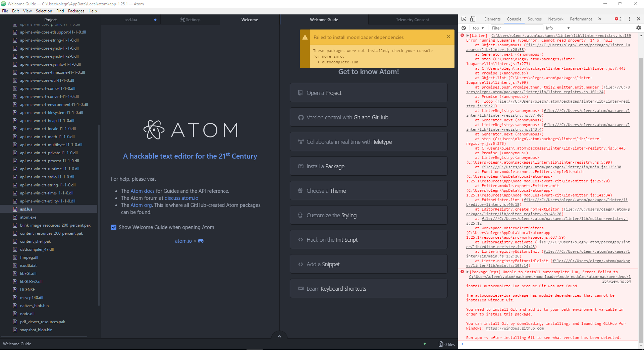Image resolution: width=644 pixels, height=350 pixels.
Task: Open the Packages menu
Action: (x=76, y=11)
